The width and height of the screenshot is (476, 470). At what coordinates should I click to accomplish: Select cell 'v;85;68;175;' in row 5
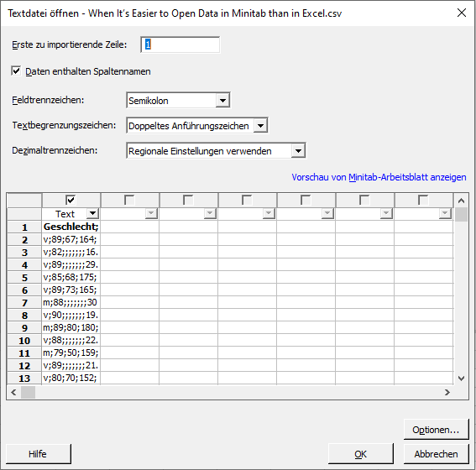pos(71,277)
